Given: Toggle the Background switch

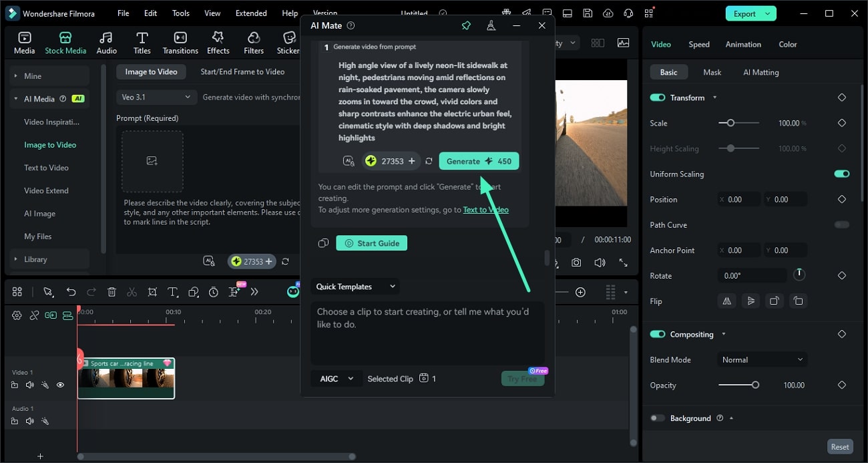Looking at the screenshot, I should pos(658,418).
